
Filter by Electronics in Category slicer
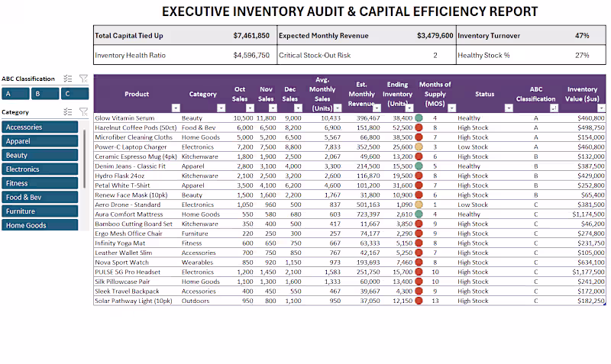pyautogui.click(x=40, y=169)
